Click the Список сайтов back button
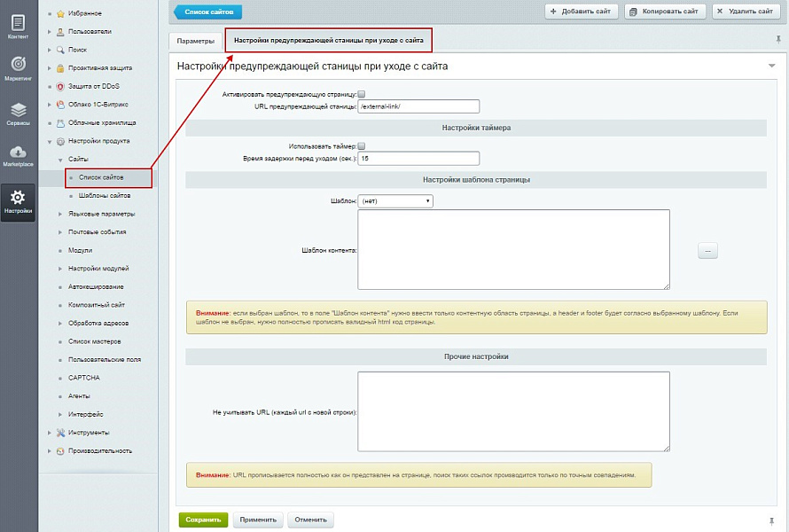 (207, 12)
